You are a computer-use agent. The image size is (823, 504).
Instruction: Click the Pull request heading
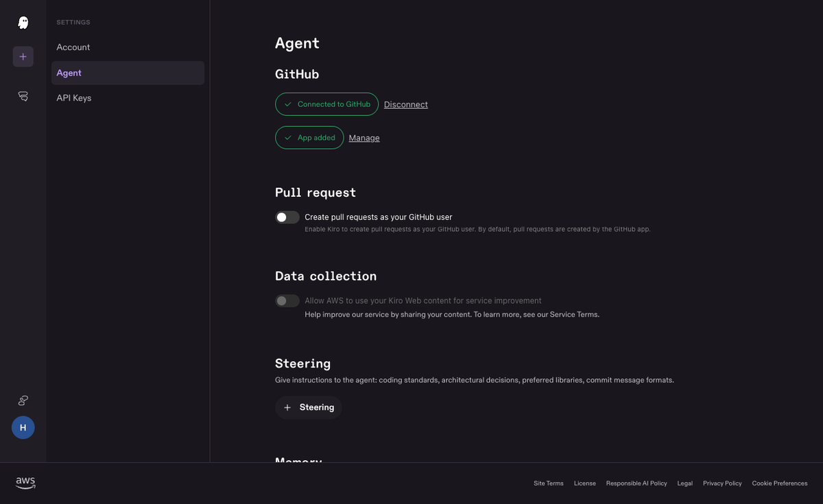click(315, 193)
